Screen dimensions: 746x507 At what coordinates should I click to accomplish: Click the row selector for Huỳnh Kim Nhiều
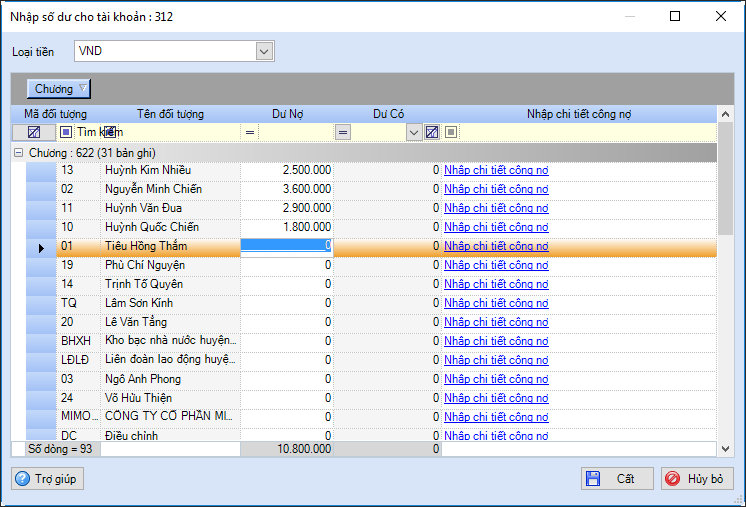[x=41, y=170]
